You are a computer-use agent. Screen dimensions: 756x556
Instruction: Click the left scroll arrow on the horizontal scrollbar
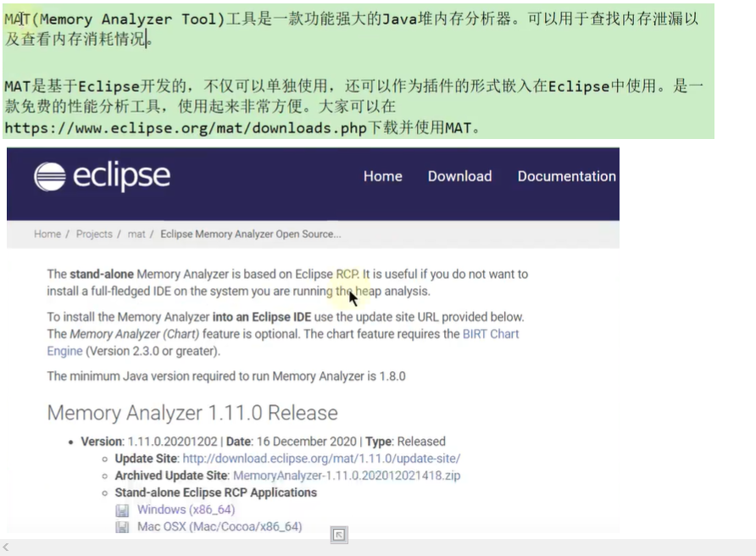[6, 548]
